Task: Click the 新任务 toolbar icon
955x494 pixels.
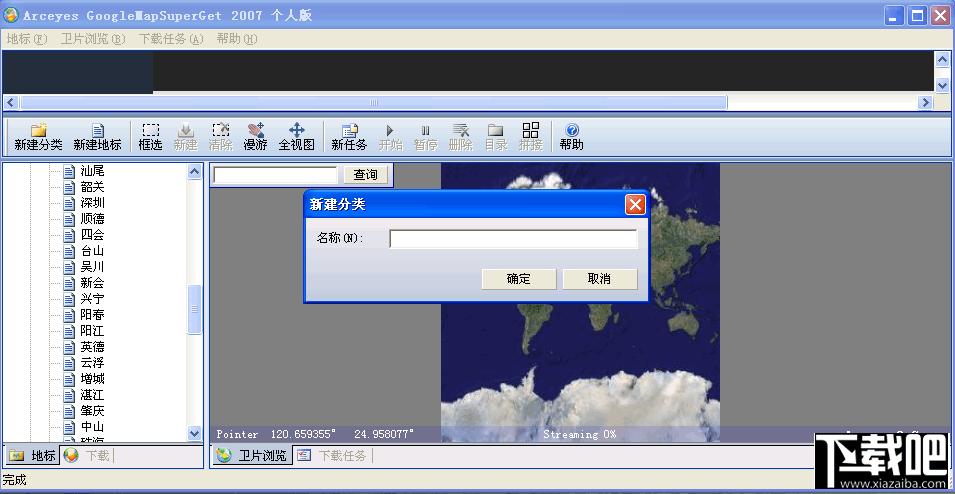Action: point(349,137)
